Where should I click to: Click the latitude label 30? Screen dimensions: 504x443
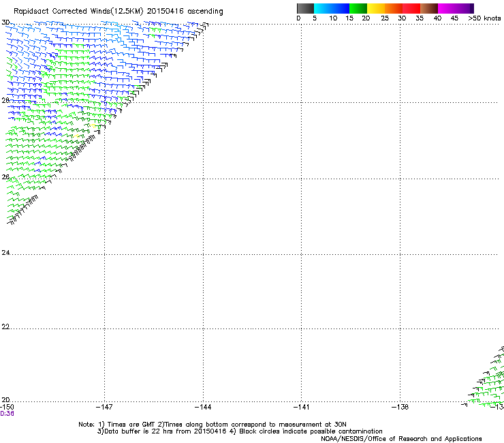(x=5, y=22)
